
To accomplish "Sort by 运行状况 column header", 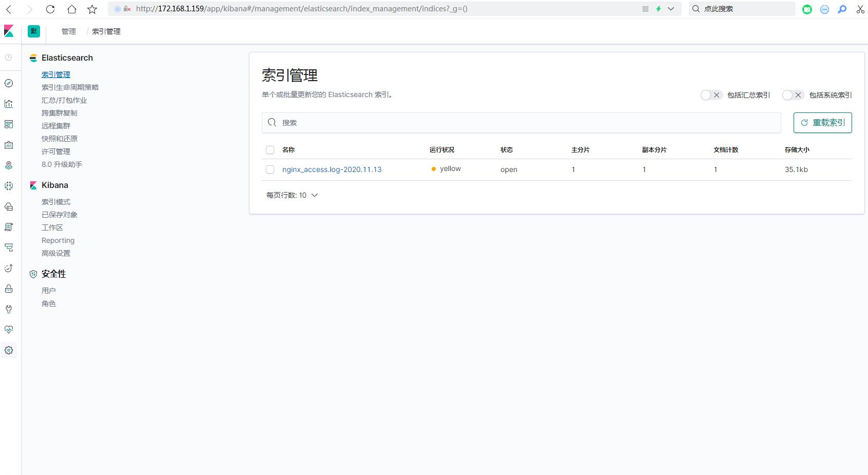I will (x=442, y=150).
